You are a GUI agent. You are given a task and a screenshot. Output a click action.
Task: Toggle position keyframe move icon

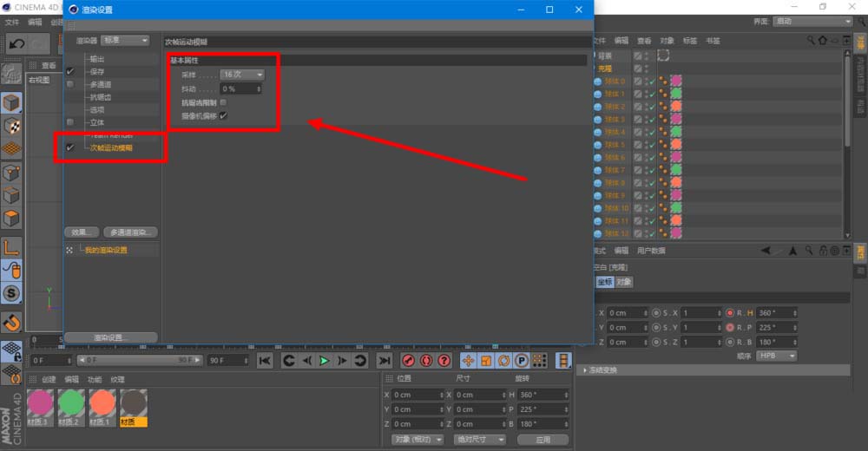pos(469,361)
